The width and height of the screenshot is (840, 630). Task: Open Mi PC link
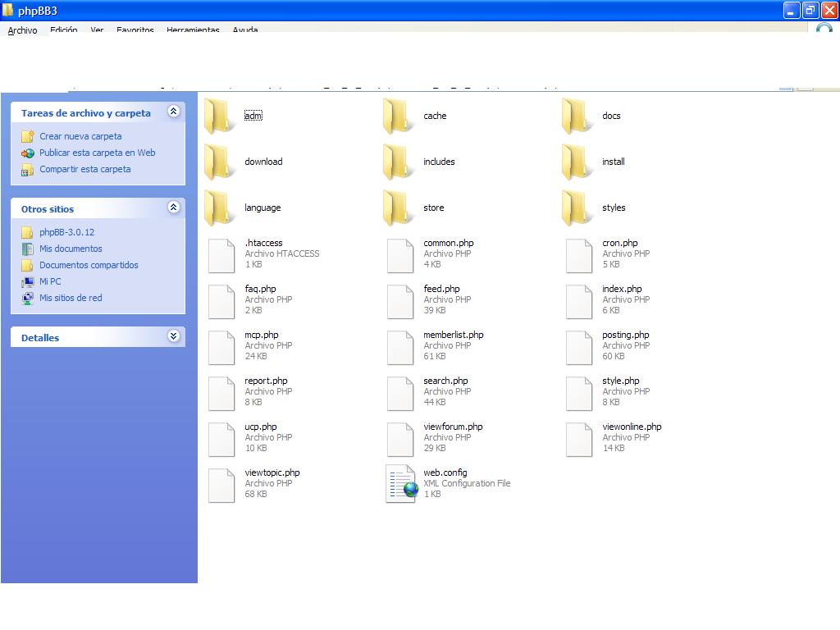[50, 281]
